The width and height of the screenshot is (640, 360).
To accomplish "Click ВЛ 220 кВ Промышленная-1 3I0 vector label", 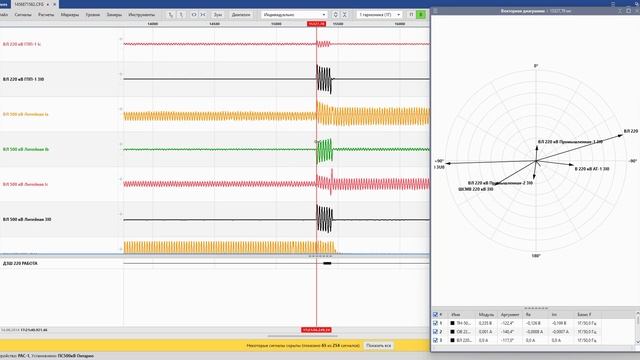I will [570, 142].
